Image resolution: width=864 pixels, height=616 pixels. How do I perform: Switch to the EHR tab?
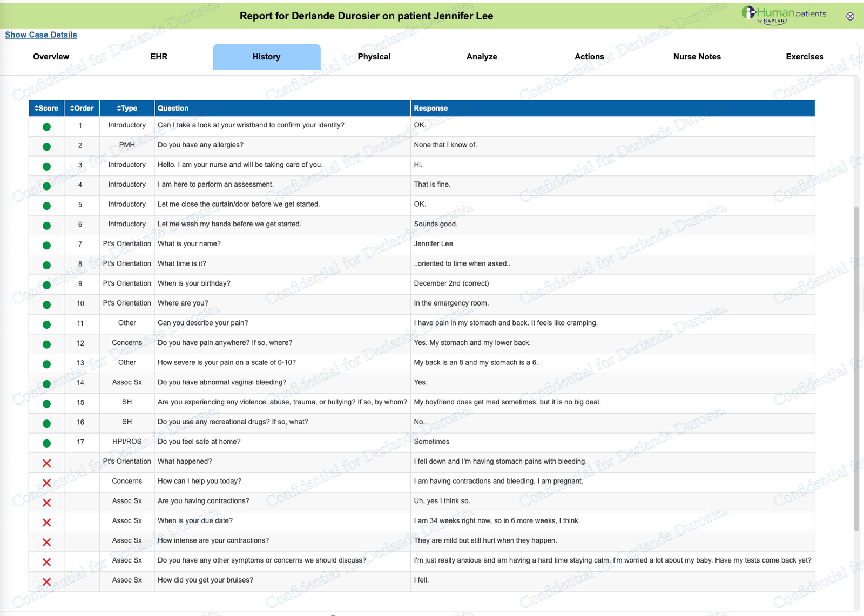tap(159, 57)
